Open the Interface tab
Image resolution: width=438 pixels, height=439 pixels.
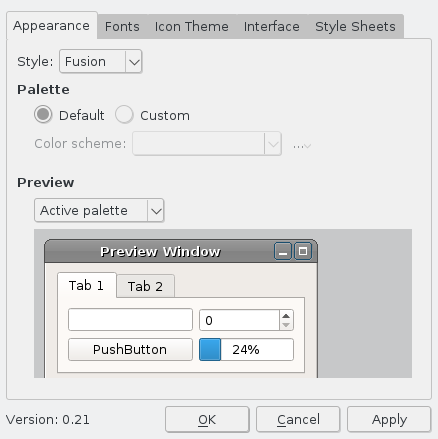pyautogui.click(x=271, y=26)
